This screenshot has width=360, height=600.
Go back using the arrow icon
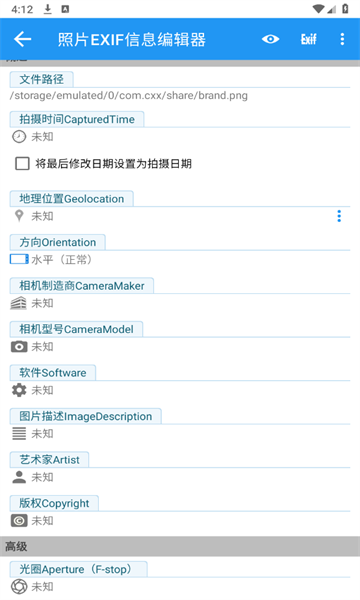(x=22, y=39)
